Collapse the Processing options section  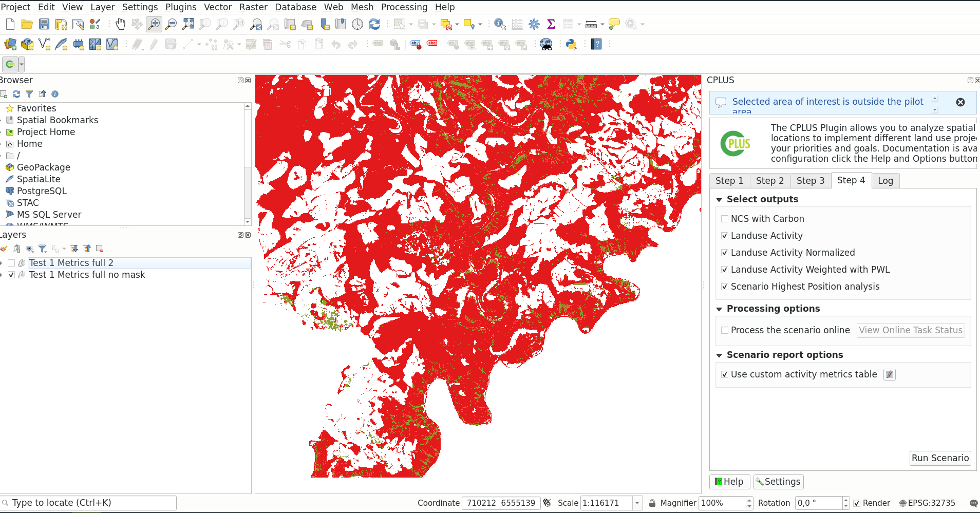719,309
